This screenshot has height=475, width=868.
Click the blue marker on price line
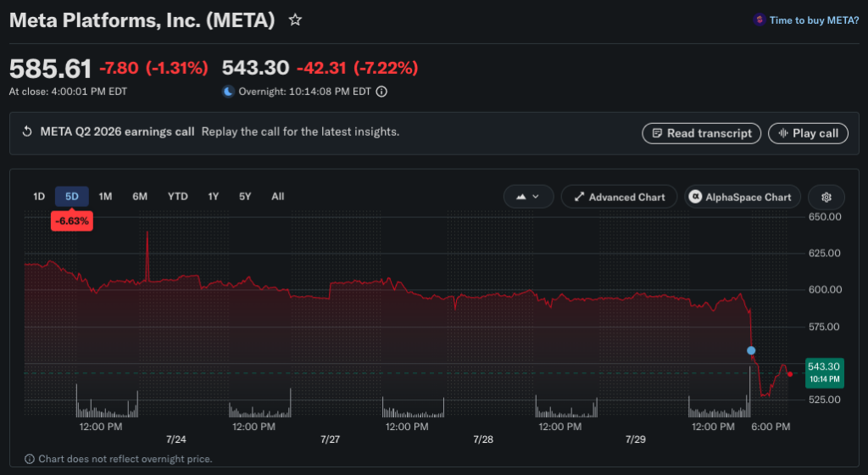751,350
